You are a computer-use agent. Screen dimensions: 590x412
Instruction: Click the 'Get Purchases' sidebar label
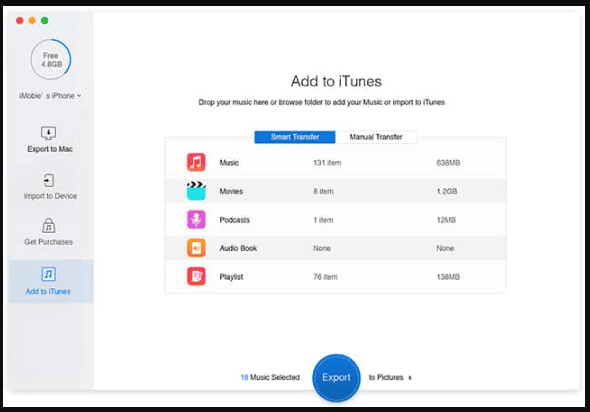tap(49, 242)
